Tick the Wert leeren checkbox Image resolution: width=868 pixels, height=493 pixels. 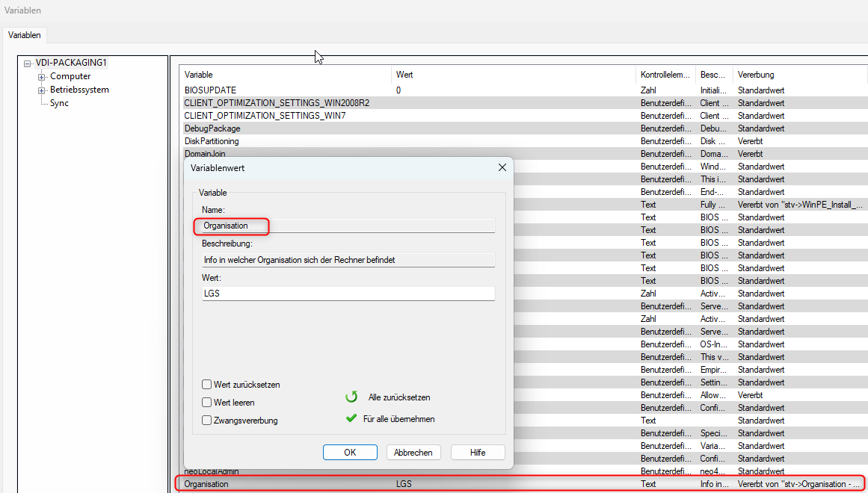tap(206, 403)
